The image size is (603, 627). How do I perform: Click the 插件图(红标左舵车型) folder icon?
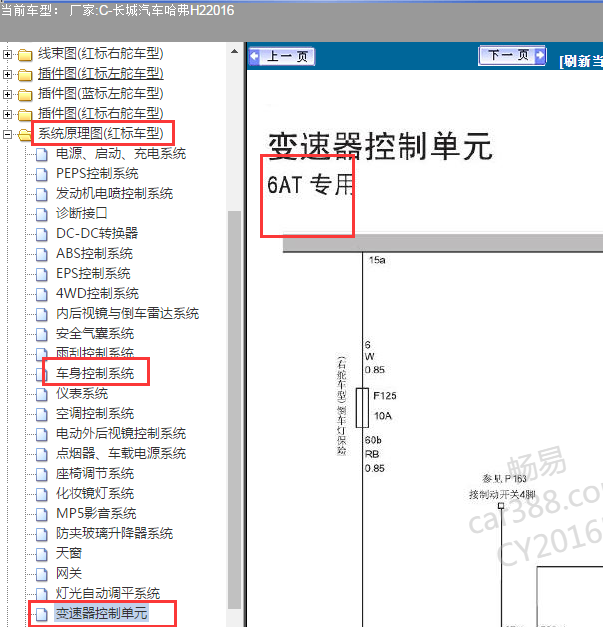pos(25,74)
